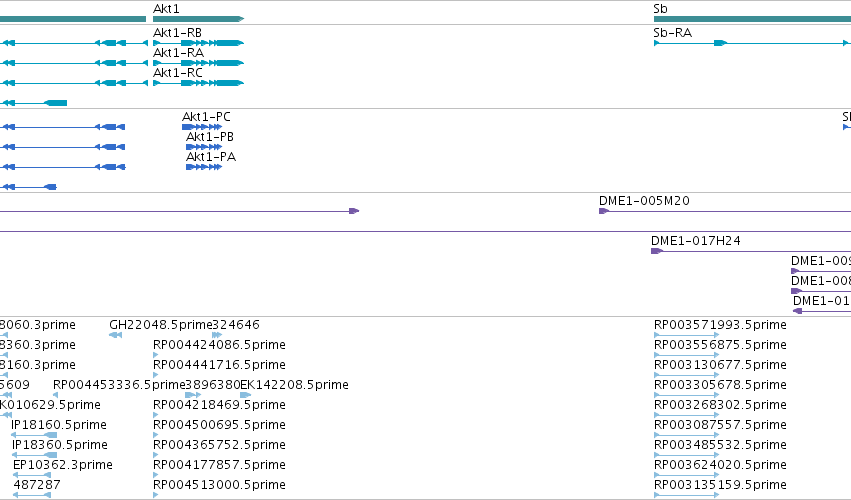Click RP004365752.5prime EST label
The height and width of the screenshot is (500, 851).
tap(219, 445)
